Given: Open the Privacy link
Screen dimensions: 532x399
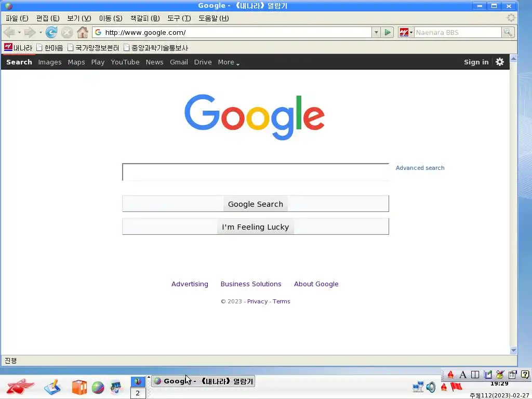Looking at the screenshot, I should 257,301.
